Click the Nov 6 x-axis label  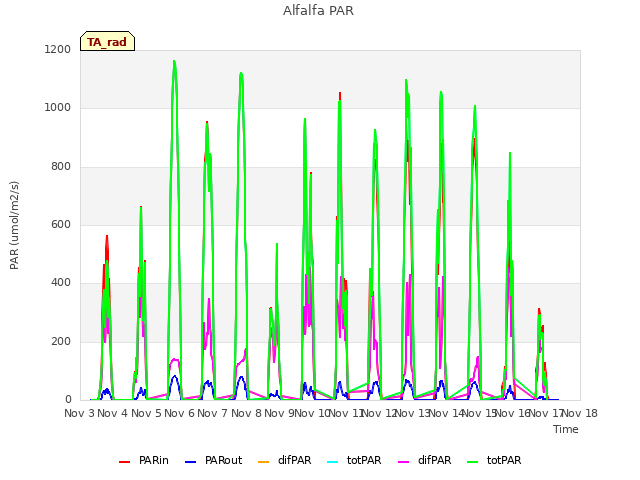click(179, 413)
